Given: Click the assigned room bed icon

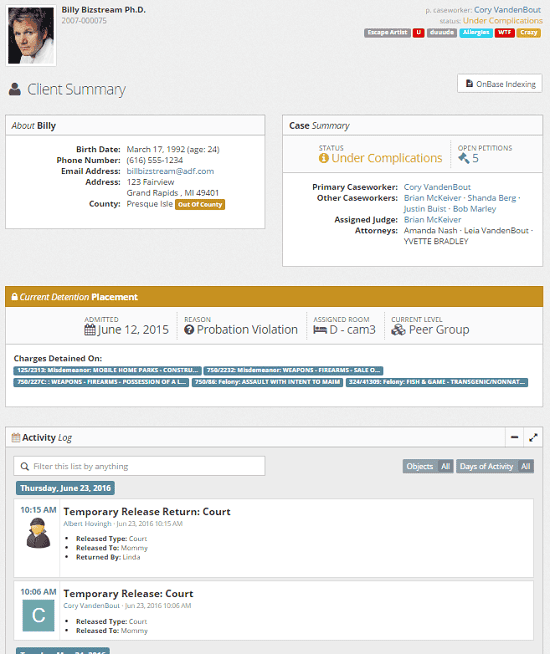Looking at the screenshot, I should [x=320, y=330].
